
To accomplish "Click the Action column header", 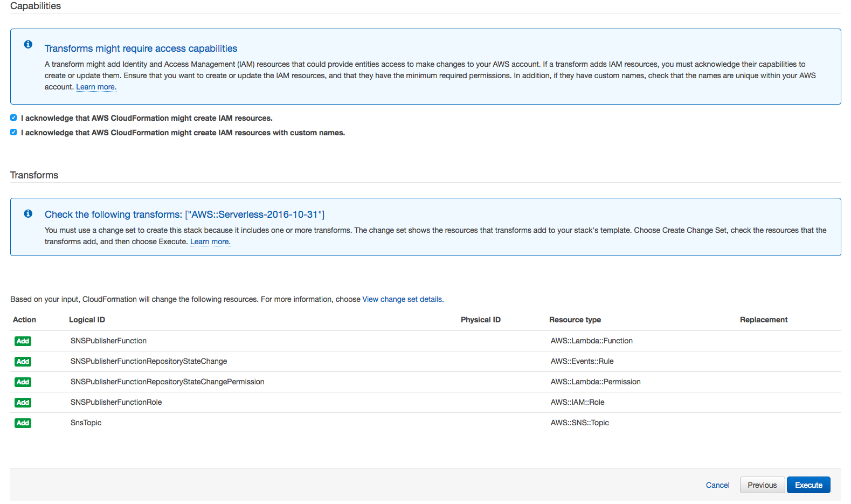I will pos(24,320).
